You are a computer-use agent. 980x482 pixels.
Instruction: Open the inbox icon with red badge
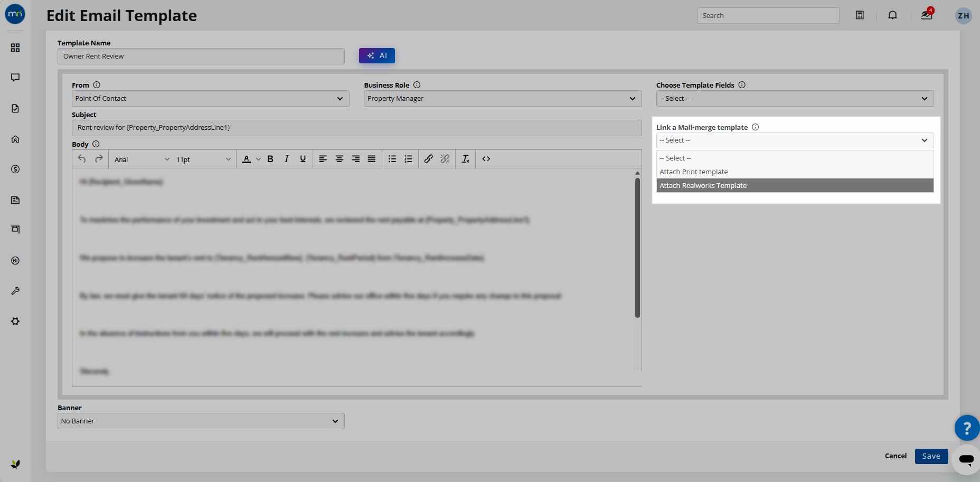coord(927,14)
